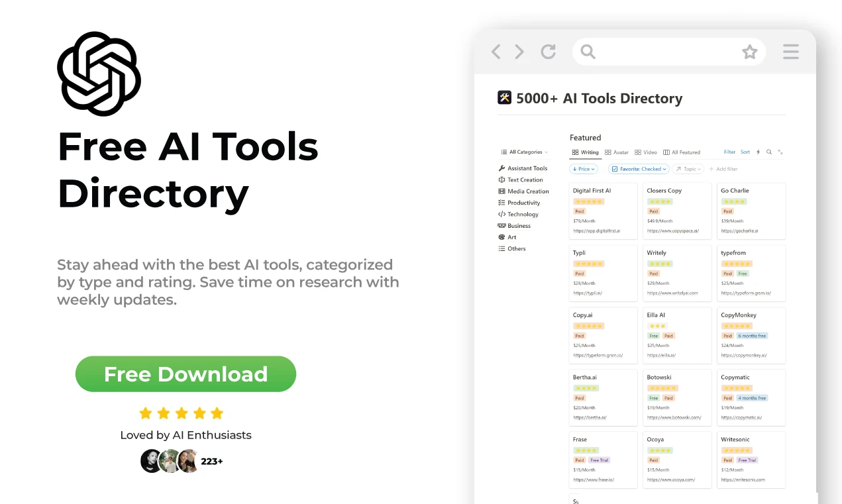The height and width of the screenshot is (504, 842).
Task: Open the https://www.ocoya.com/ link
Action: coord(670,479)
